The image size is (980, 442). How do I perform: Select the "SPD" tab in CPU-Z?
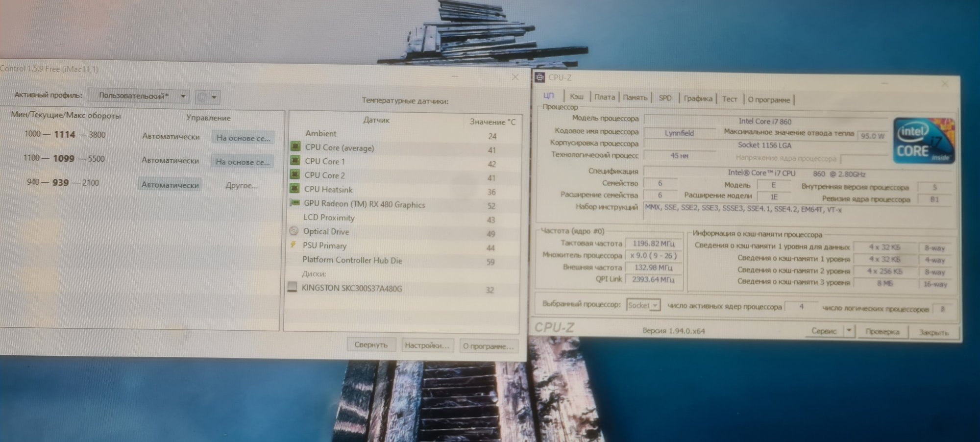click(665, 98)
